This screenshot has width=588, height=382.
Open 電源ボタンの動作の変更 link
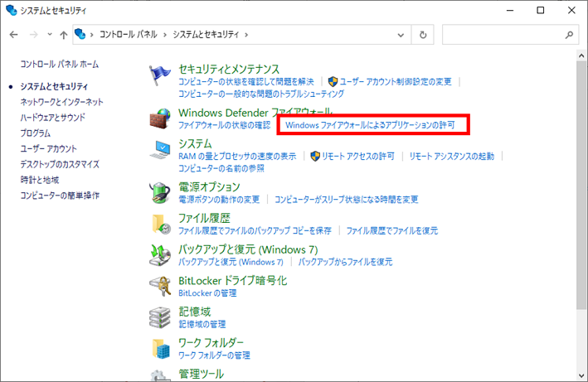coord(219,199)
